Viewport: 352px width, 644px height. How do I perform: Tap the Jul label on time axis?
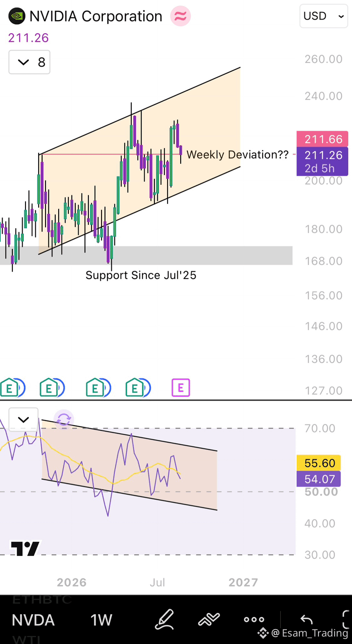tap(157, 582)
